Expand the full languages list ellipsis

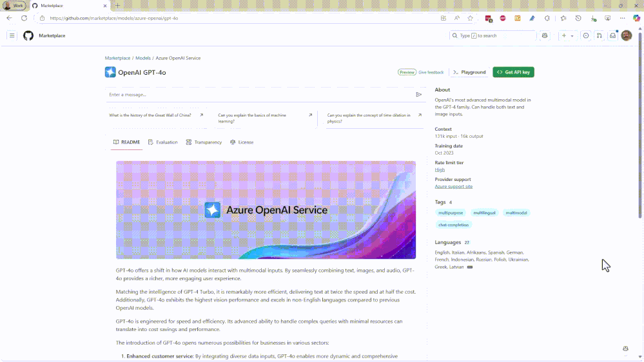[x=470, y=267]
